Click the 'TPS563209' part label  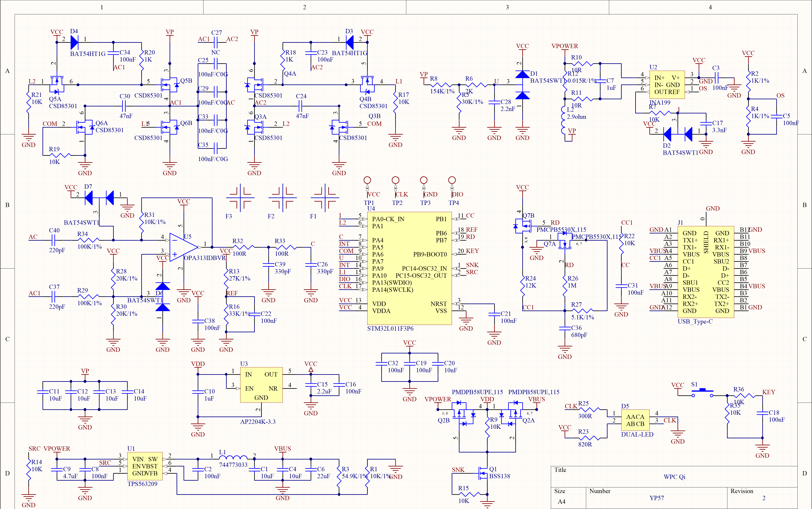pos(142,484)
